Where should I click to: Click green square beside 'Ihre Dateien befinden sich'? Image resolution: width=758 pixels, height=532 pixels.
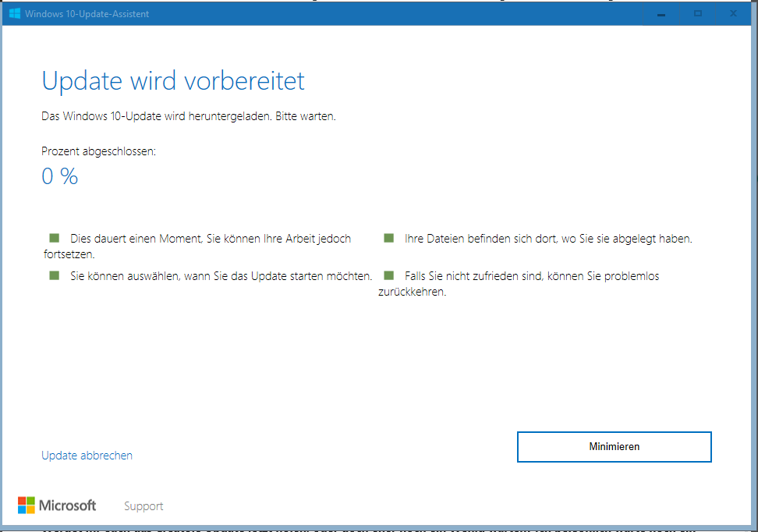tap(388, 238)
